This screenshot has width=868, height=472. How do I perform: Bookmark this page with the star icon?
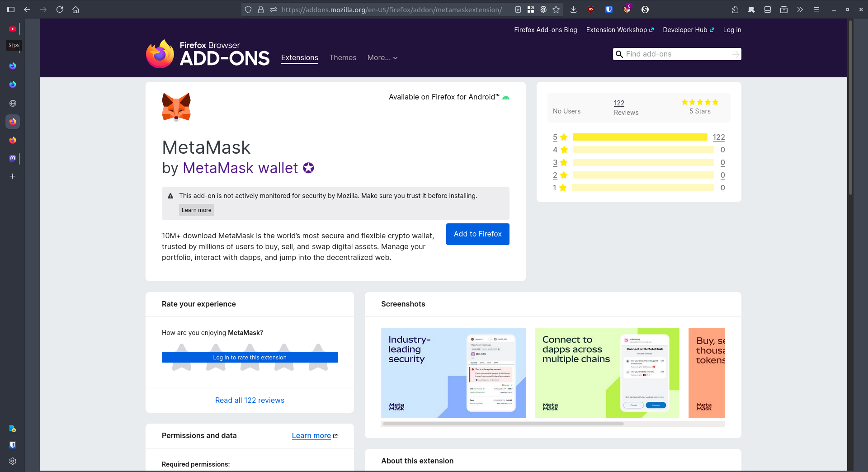point(556,9)
